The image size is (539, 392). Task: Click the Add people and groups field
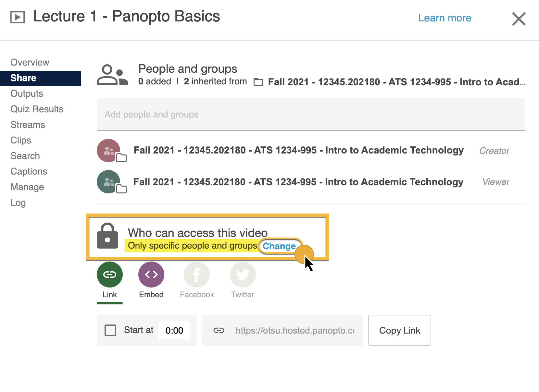310,115
